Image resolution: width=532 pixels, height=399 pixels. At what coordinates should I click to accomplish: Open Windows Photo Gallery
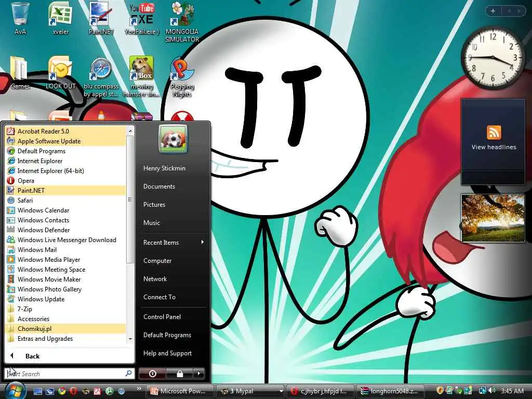[66, 289]
